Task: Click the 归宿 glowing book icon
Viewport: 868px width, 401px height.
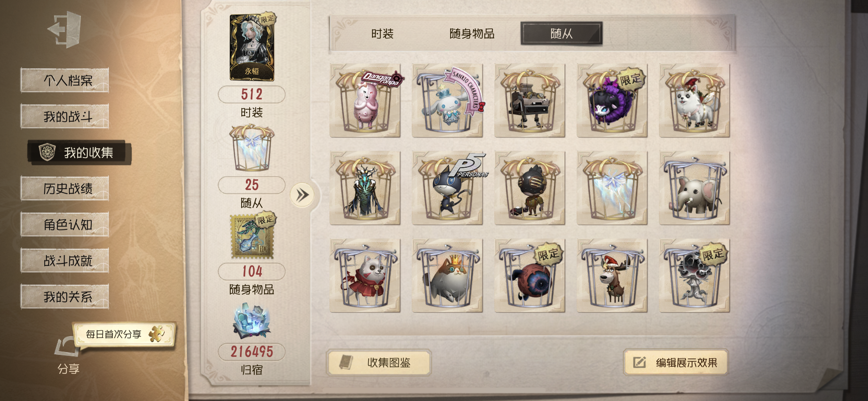Action: pyautogui.click(x=252, y=321)
